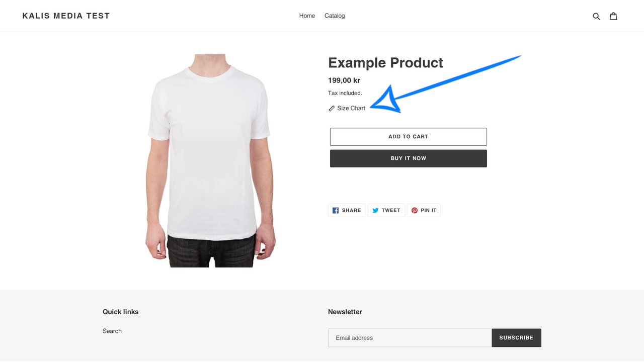This screenshot has height=362, width=644.
Task: Click the white t-shirt product image
Action: [210, 160]
